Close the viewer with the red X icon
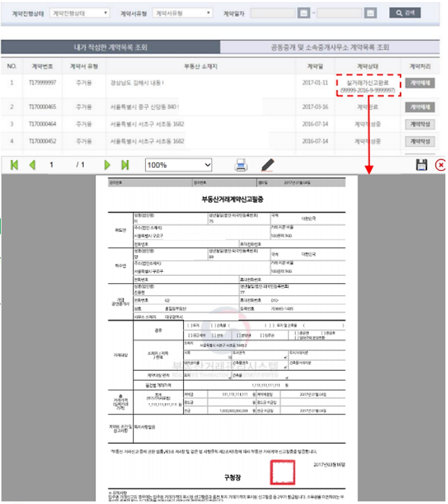 coord(440,165)
